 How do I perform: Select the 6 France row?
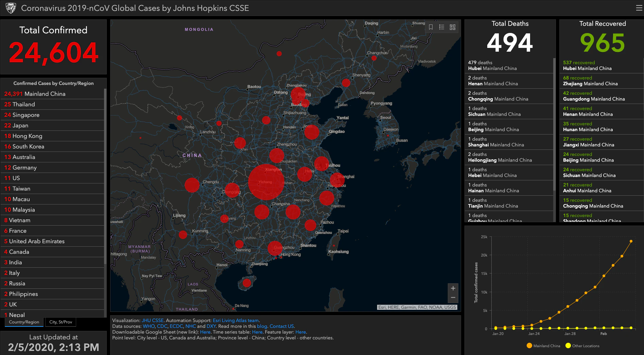(53, 231)
